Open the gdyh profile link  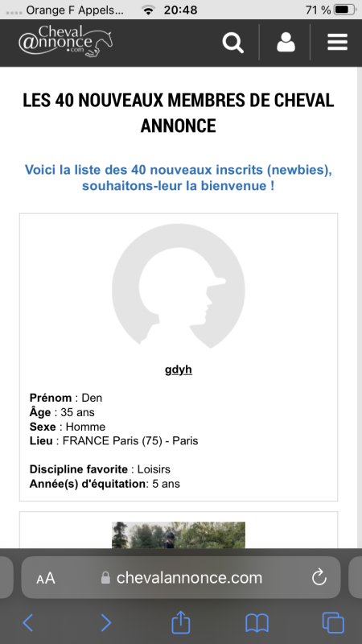pyautogui.click(x=179, y=369)
